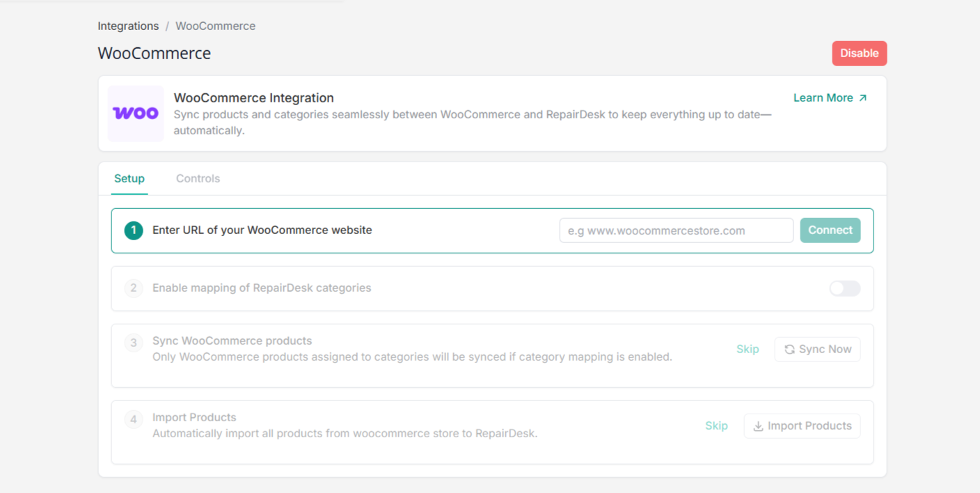
Task: Select the step 2 number badge
Action: pos(134,288)
